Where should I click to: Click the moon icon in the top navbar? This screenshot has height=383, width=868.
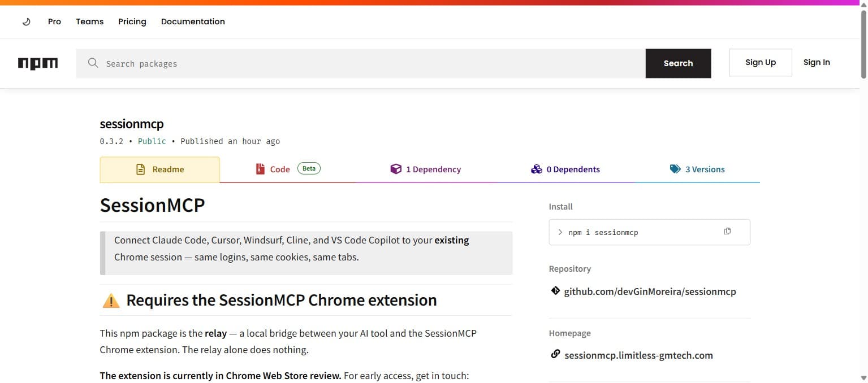[x=26, y=21]
